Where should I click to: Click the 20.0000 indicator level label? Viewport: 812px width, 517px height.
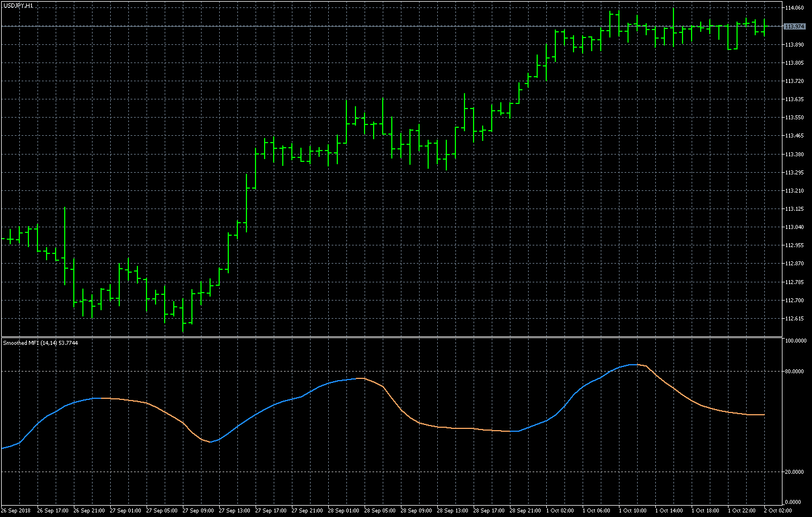pyautogui.click(x=796, y=472)
